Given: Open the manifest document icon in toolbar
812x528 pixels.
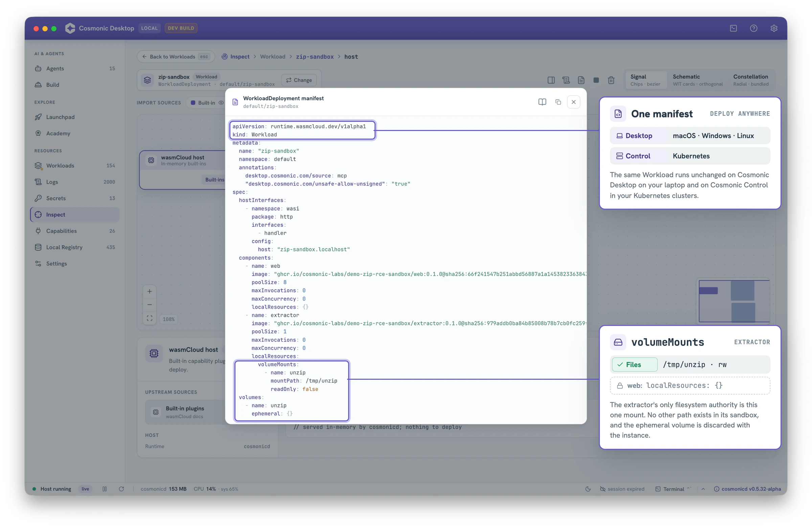Looking at the screenshot, I should [x=581, y=80].
